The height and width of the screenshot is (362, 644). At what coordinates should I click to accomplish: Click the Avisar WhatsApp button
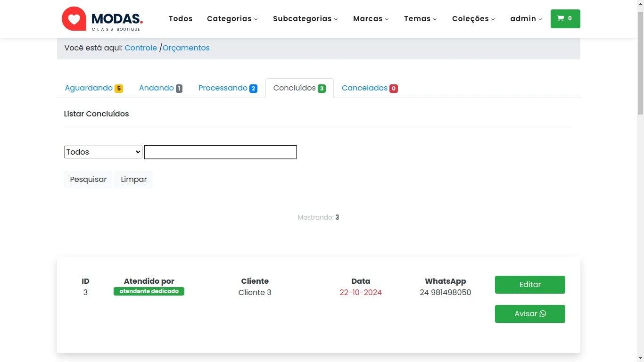[x=530, y=314]
